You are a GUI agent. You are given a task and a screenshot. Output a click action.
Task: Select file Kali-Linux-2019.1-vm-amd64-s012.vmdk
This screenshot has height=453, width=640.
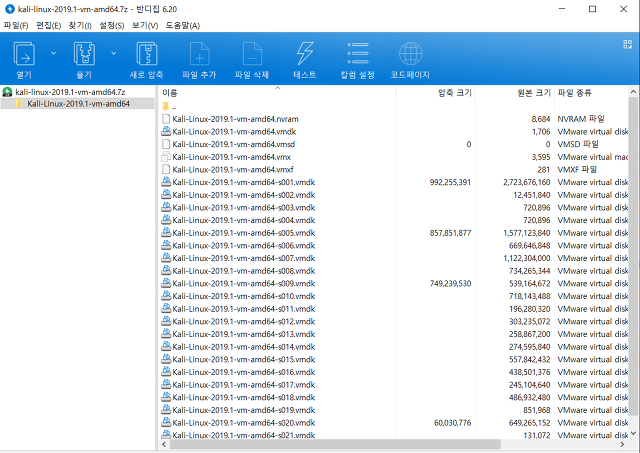click(244, 321)
